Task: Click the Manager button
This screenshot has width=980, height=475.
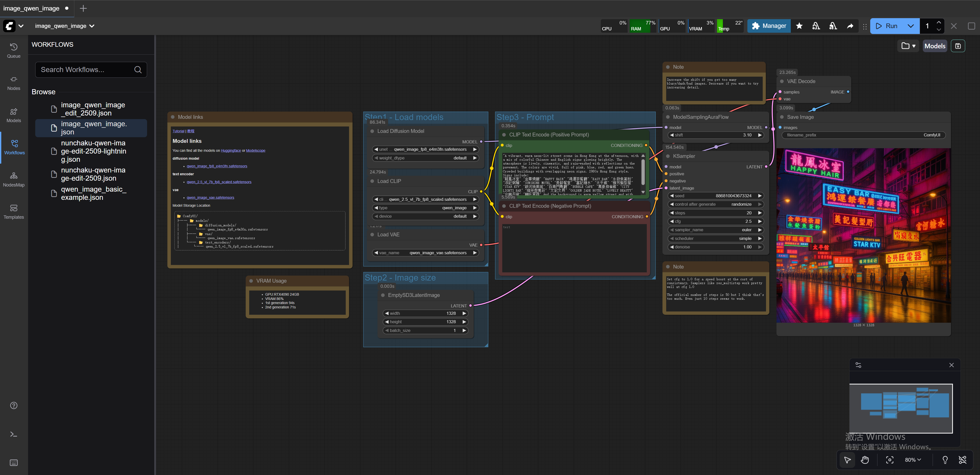Action: [769, 26]
